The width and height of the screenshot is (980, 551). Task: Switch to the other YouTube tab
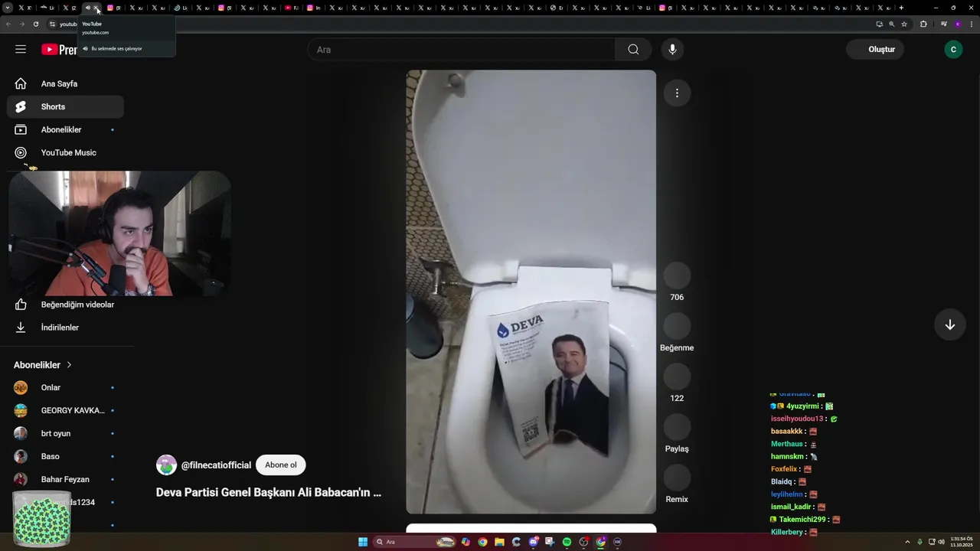click(x=292, y=8)
